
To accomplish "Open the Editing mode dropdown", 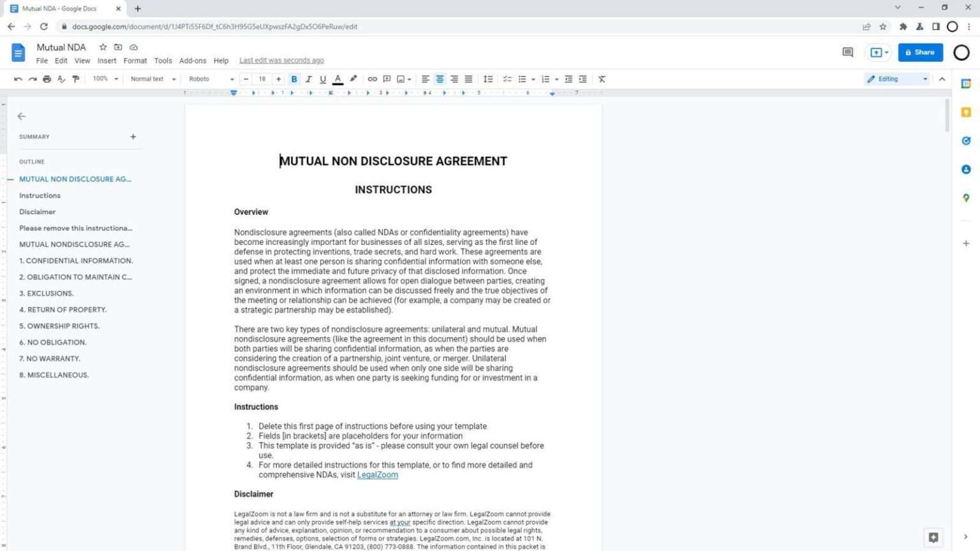I will tap(896, 78).
